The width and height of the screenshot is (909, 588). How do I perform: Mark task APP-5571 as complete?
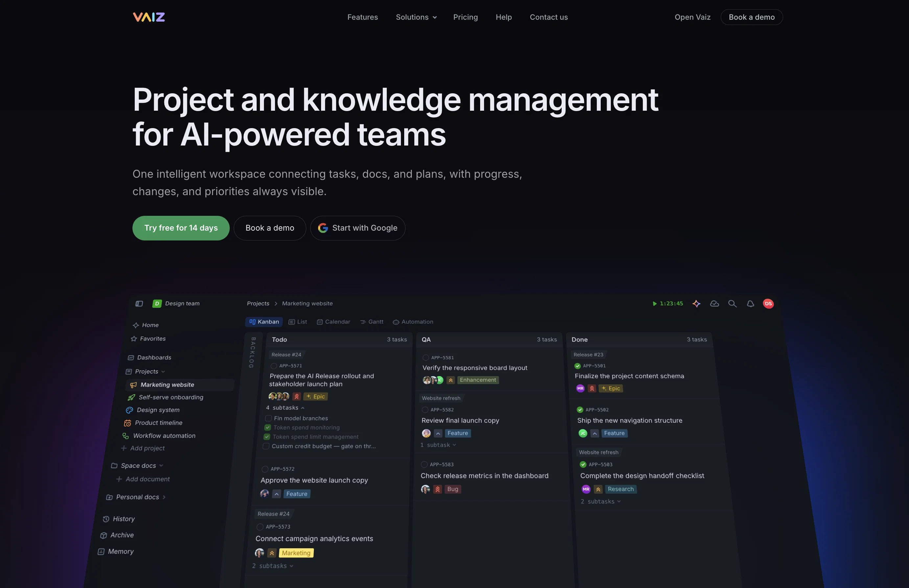tap(273, 366)
